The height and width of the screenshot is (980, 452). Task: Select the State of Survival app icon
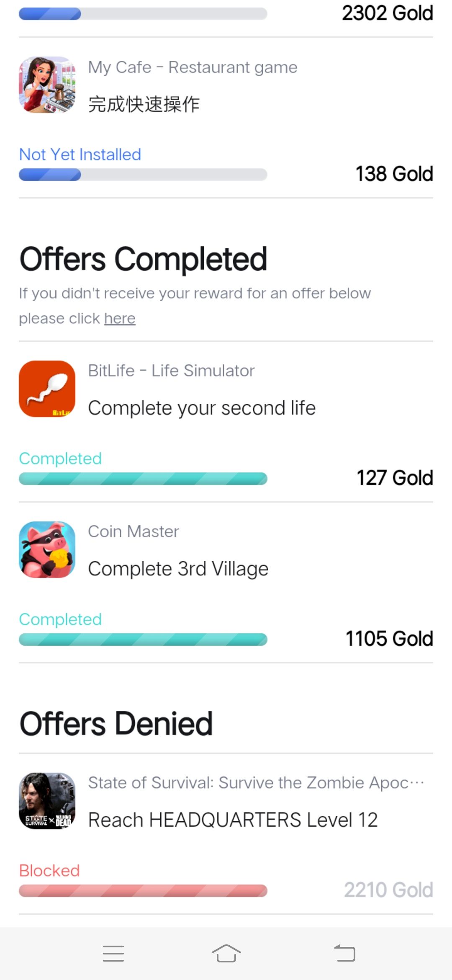[x=47, y=801]
